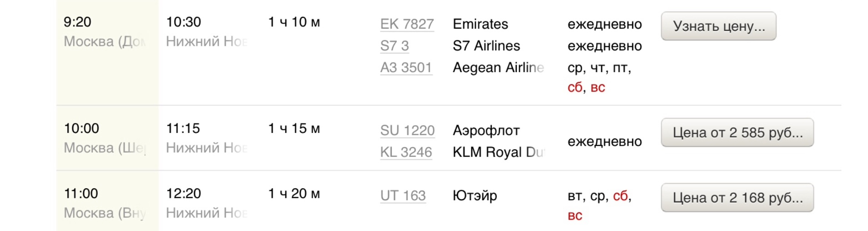Open flight A3 3501 link
This screenshot has height=231, width=868.
click(406, 68)
